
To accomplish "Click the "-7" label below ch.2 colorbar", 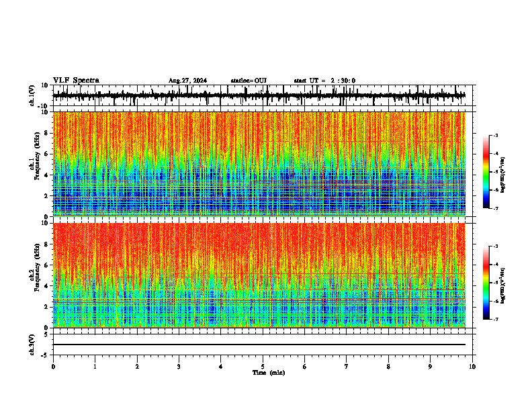I will pyautogui.click(x=495, y=319).
